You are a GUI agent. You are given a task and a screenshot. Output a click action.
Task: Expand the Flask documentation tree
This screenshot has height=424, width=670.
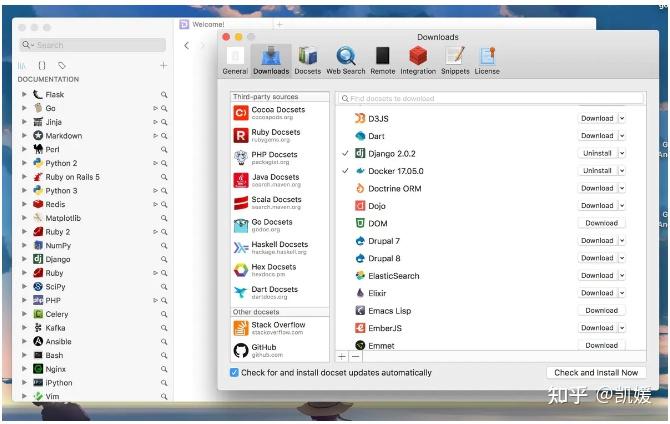click(x=24, y=94)
